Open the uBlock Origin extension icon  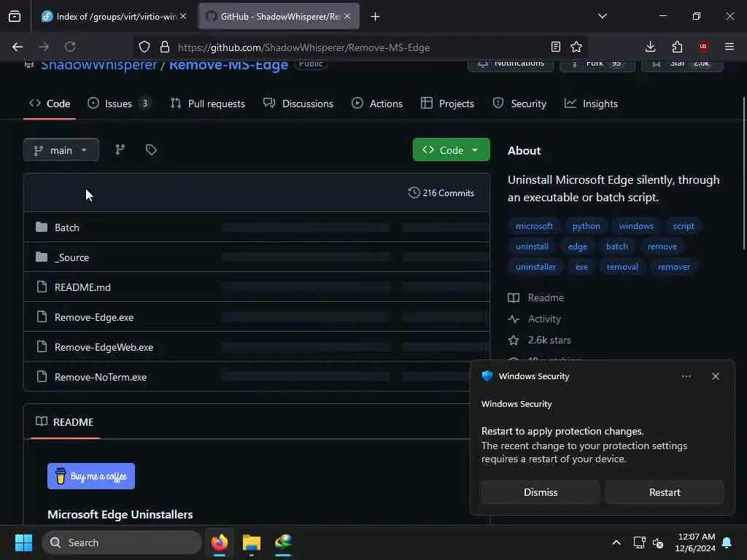click(703, 47)
